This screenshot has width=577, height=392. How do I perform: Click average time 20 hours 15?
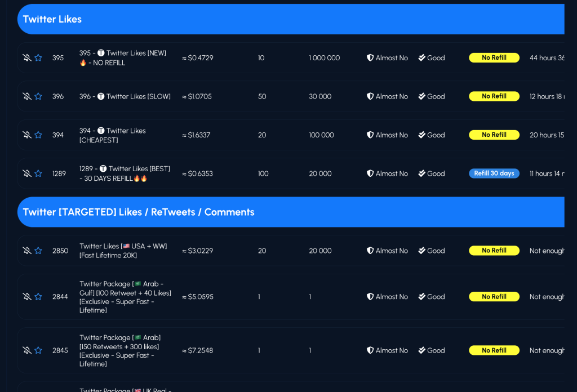(547, 135)
